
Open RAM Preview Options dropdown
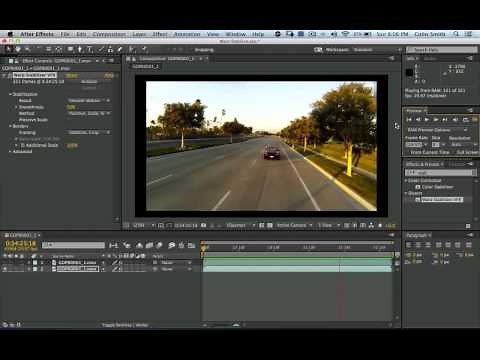pyautogui.click(x=437, y=130)
